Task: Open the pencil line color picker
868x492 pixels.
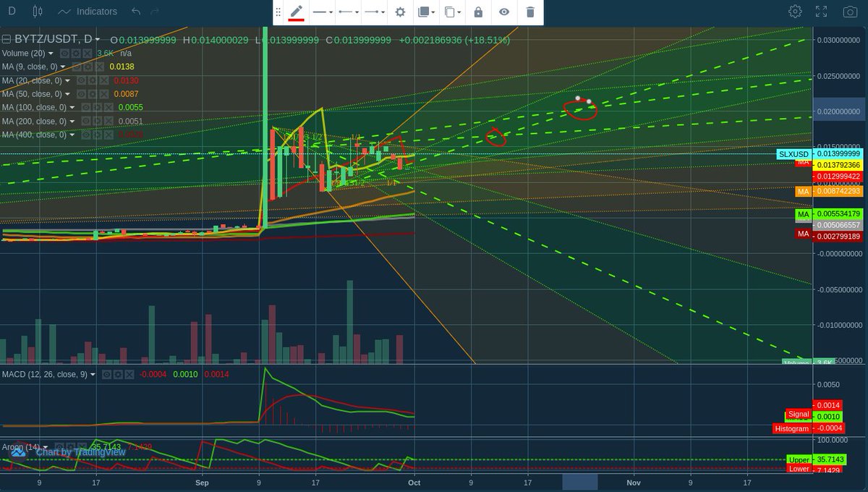Action: [x=297, y=12]
